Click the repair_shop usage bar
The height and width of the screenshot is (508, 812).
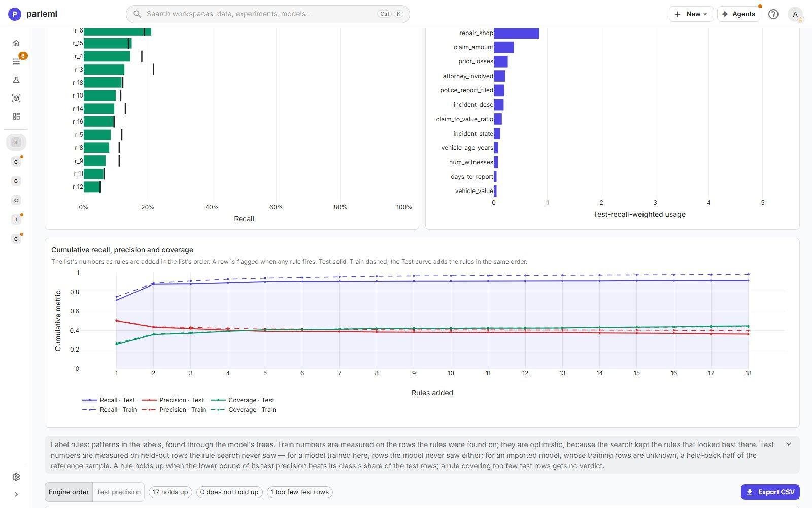[x=517, y=33]
